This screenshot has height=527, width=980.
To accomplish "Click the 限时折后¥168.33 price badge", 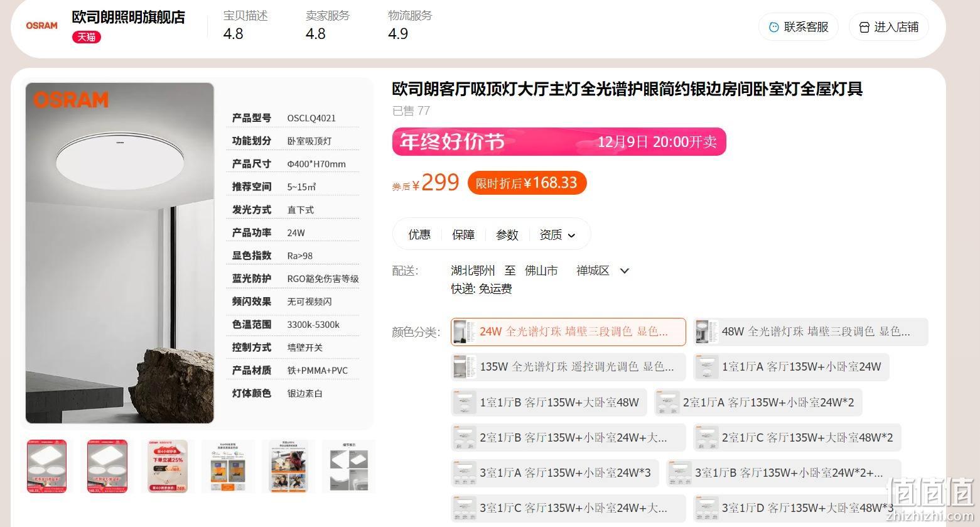I will pos(527,183).
